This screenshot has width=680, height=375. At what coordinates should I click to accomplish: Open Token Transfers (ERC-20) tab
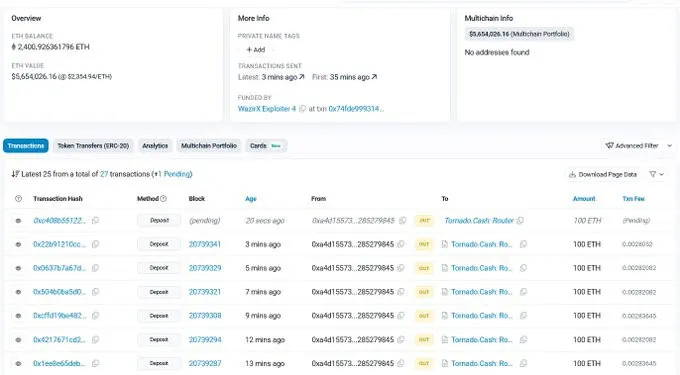93,146
